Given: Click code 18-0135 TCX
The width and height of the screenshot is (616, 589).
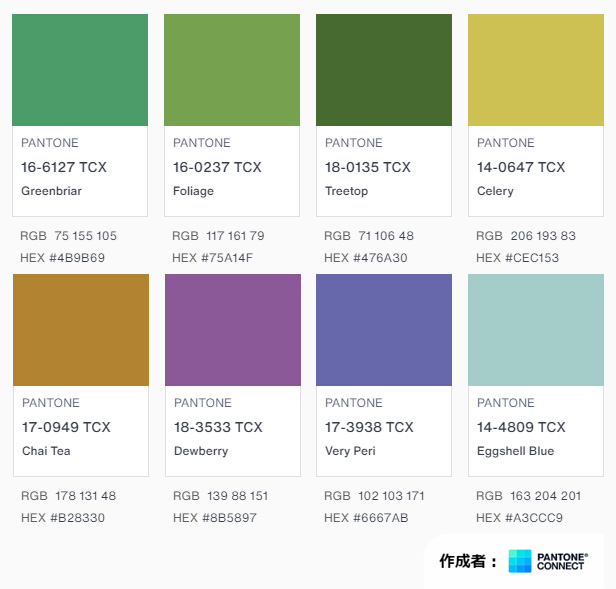Looking at the screenshot, I should tap(368, 167).
